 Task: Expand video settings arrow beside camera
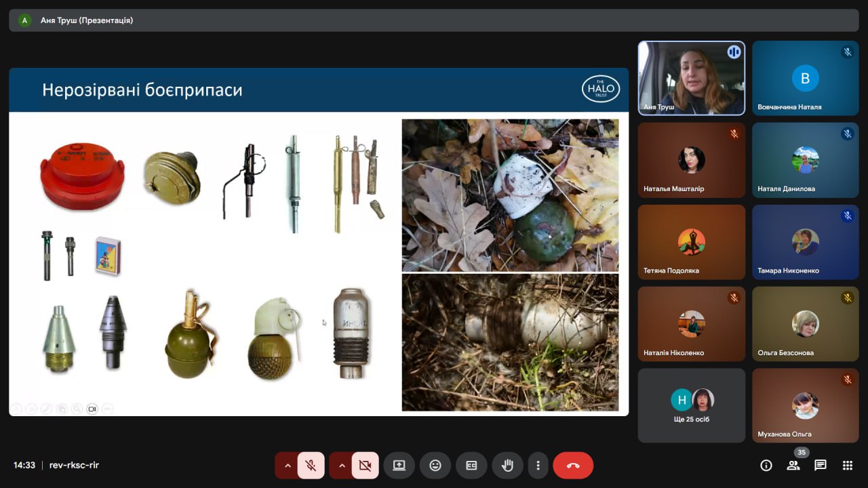point(342,466)
